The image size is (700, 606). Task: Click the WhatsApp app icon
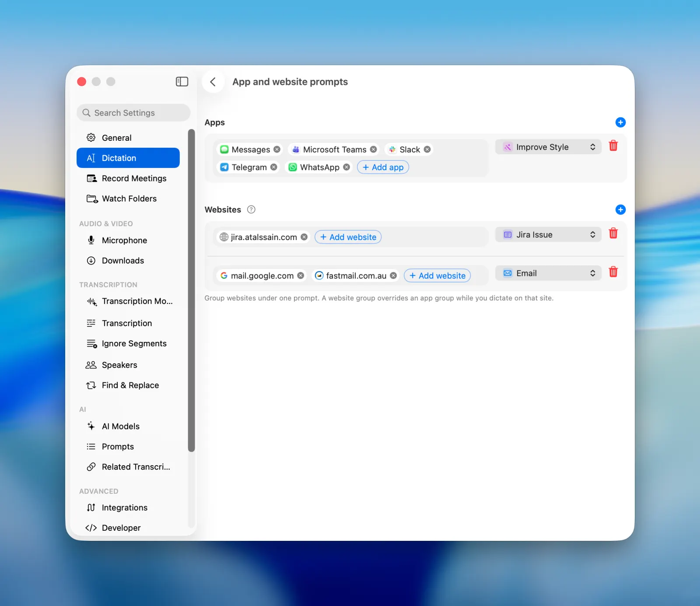click(x=293, y=167)
